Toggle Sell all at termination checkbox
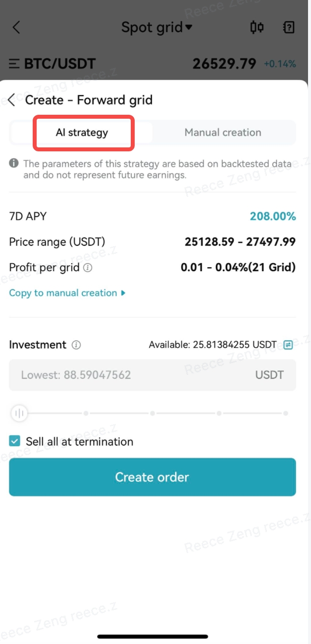The height and width of the screenshot is (644, 311). click(15, 441)
